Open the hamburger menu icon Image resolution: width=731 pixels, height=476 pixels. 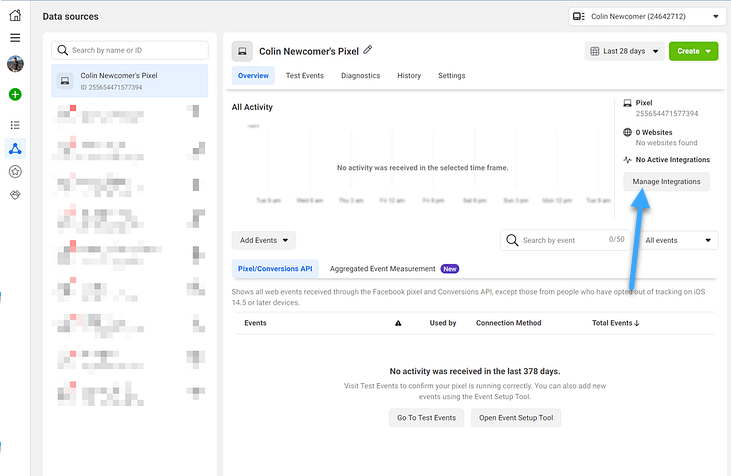[x=15, y=38]
